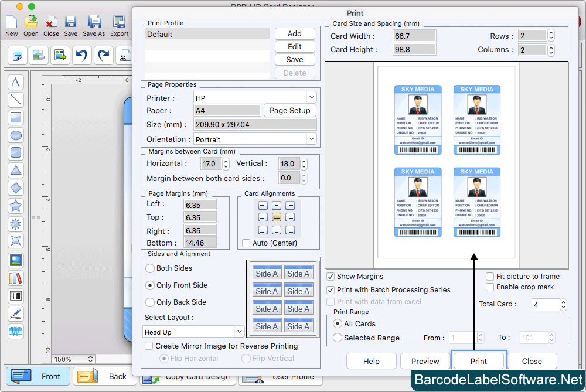Click the Bottom page margin field
The width and height of the screenshot is (586, 392).
tap(200, 243)
